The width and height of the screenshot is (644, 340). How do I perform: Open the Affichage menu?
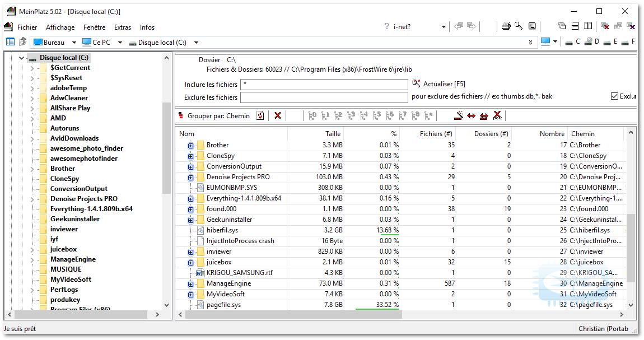(60, 27)
